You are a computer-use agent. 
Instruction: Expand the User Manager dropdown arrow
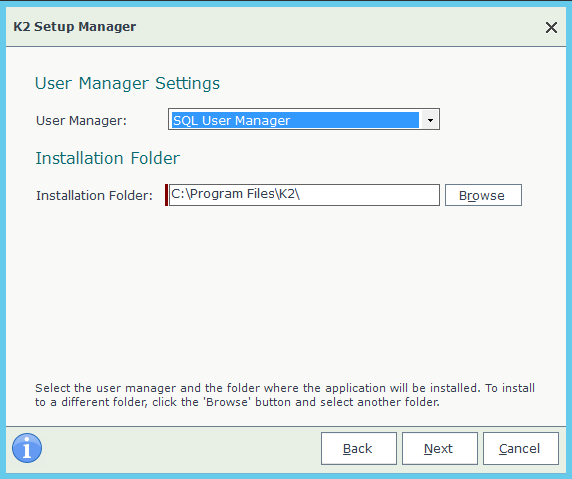pos(430,120)
